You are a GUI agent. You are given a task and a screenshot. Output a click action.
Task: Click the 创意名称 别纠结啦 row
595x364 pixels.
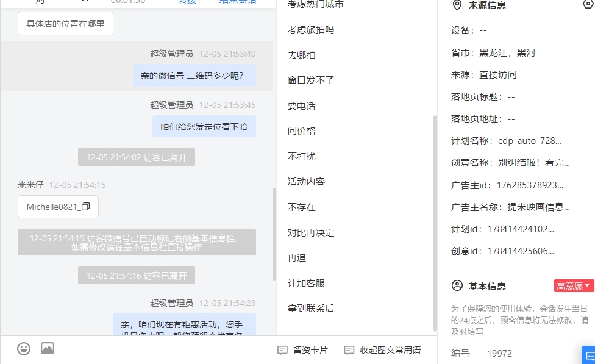510,163
